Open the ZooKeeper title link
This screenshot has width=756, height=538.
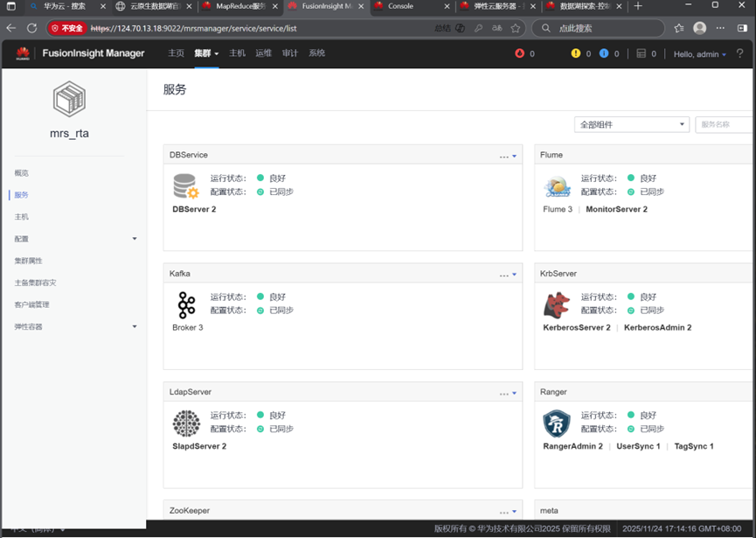(190, 511)
